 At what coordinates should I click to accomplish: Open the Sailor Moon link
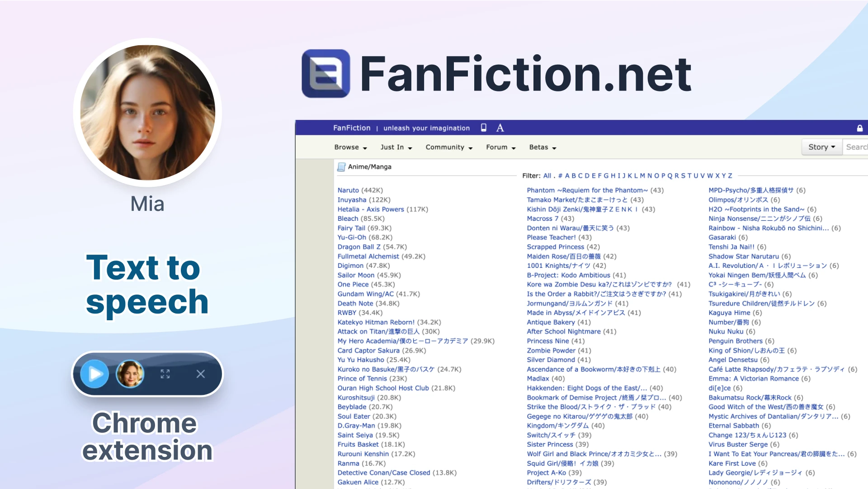[x=356, y=275]
